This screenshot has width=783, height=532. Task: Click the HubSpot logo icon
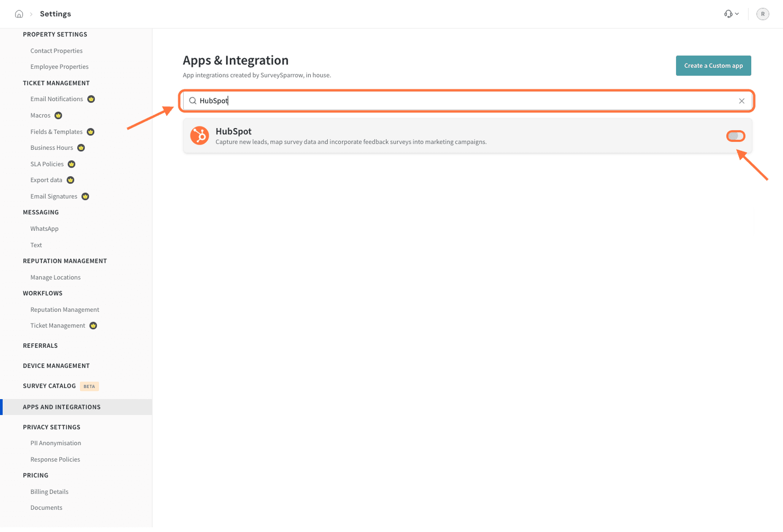pyautogui.click(x=200, y=136)
